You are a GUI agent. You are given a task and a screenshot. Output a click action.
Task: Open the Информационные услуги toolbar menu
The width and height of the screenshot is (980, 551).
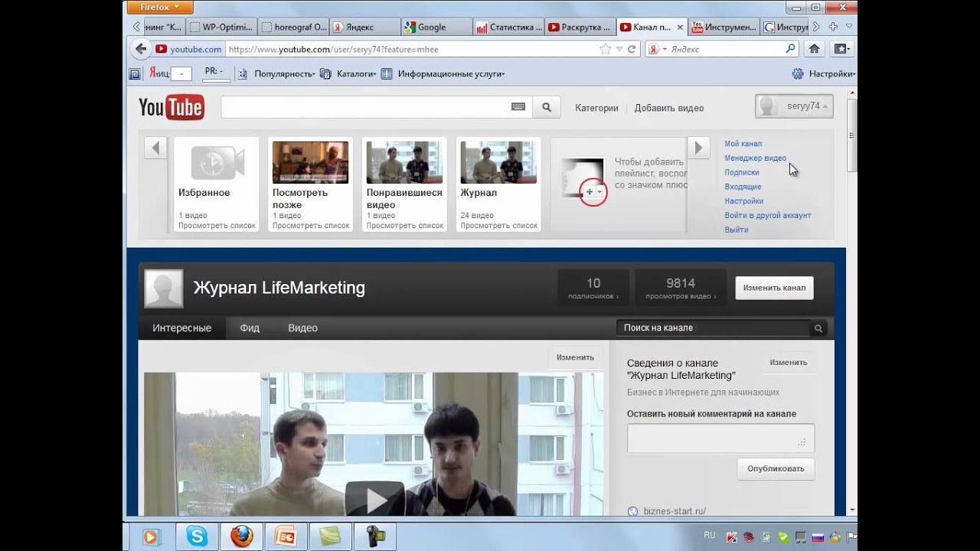click(443, 74)
